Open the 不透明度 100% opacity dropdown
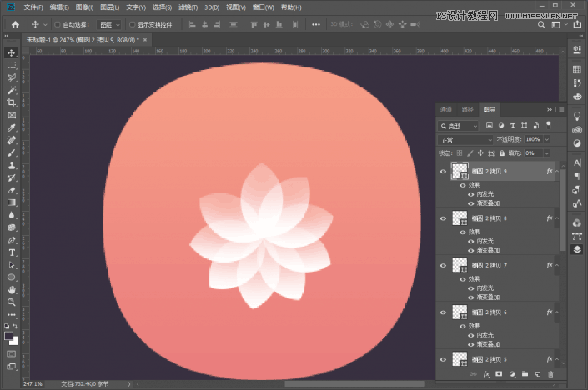Screen dimensions: 588x390 coord(545,139)
